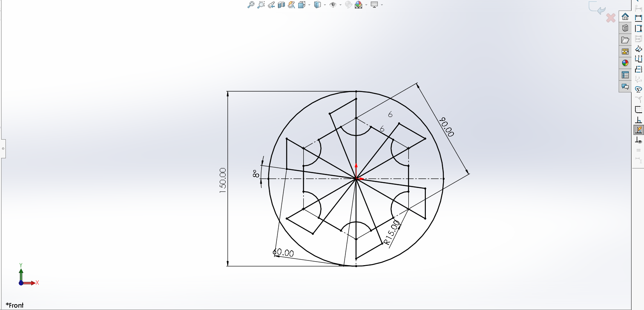Expand the Hide/Show Items dropdown arrow

[340, 5]
